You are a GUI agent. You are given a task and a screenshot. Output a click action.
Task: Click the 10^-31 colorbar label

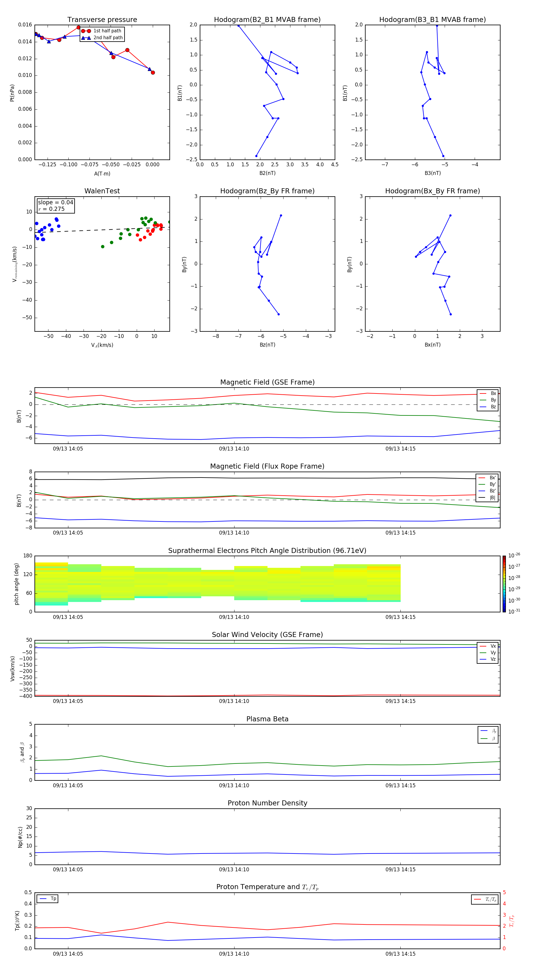514,611
